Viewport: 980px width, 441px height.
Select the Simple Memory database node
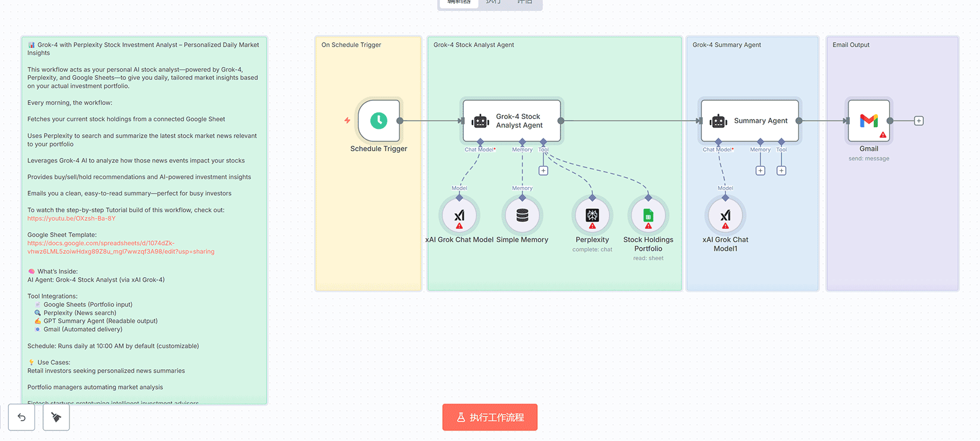tap(522, 216)
